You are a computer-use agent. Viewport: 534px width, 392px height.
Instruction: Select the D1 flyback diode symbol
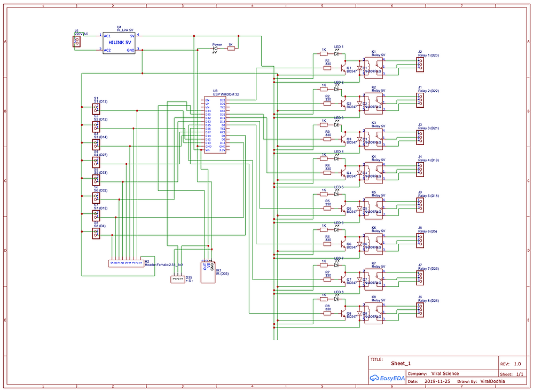click(x=359, y=68)
